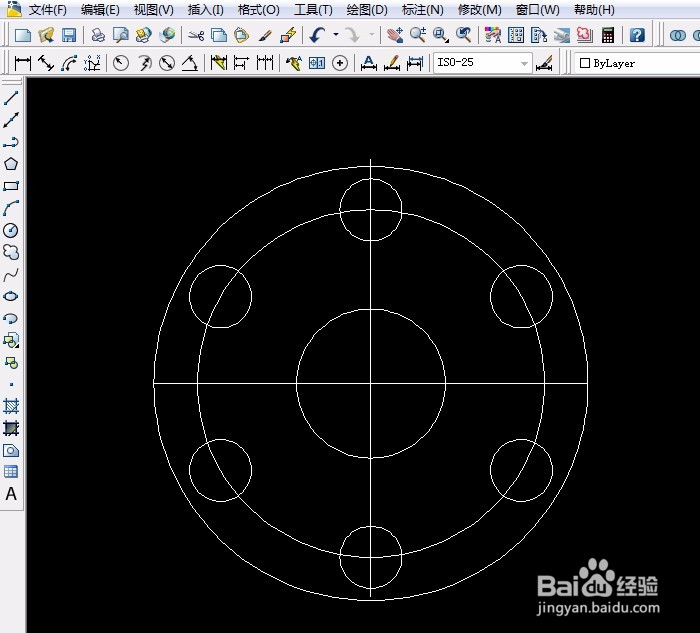
Task: Click the Jogged radius dimension icon
Action: point(144,63)
